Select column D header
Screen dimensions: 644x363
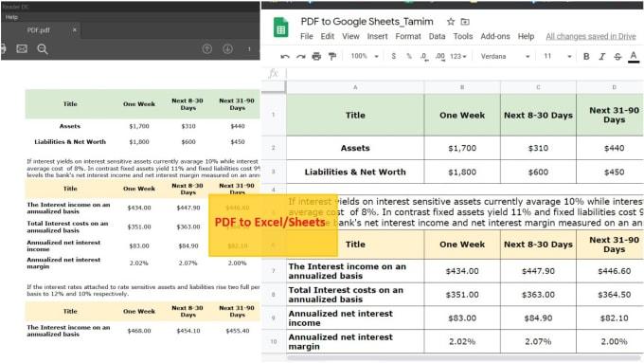click(x=610, y=87)
